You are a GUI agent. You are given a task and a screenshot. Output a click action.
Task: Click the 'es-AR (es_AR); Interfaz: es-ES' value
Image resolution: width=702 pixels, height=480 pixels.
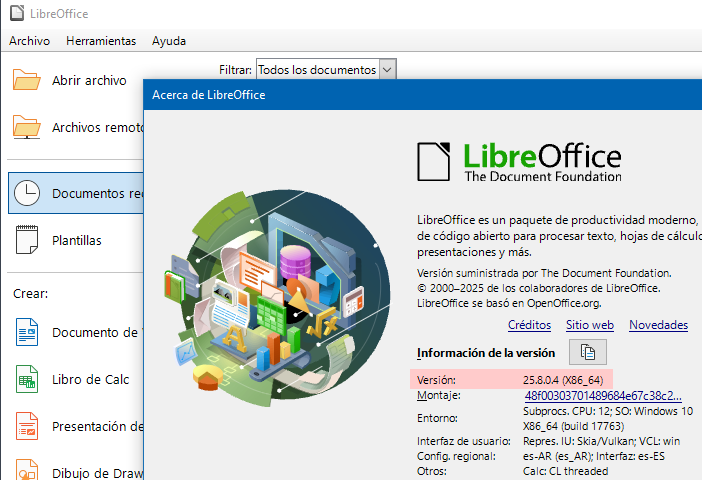[594, 456]
